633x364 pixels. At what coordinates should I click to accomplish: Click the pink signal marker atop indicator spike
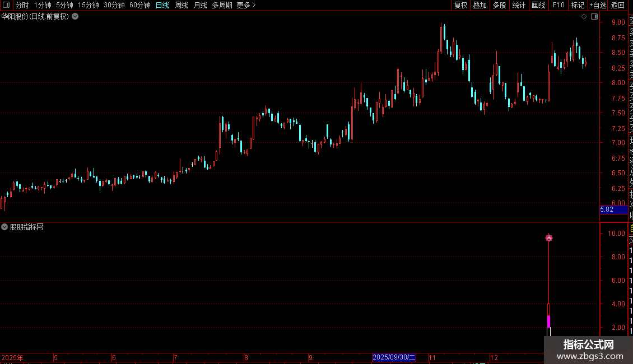coord(548,237)
